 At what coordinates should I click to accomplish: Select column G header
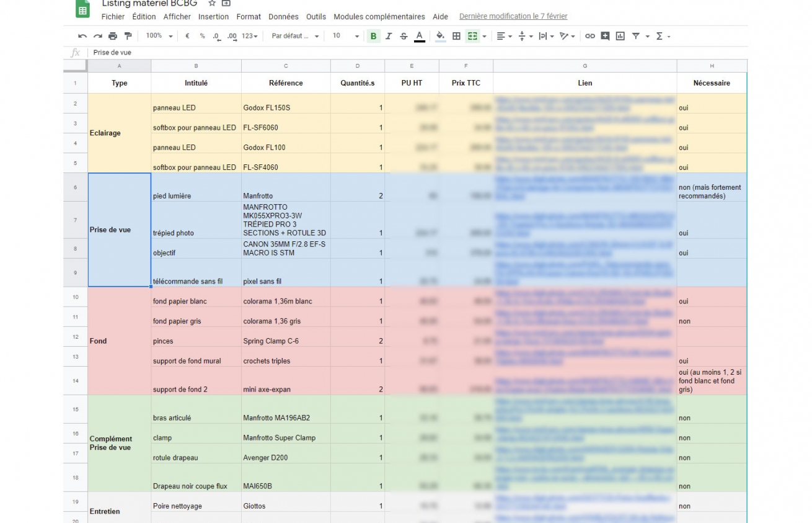(585, 66)
